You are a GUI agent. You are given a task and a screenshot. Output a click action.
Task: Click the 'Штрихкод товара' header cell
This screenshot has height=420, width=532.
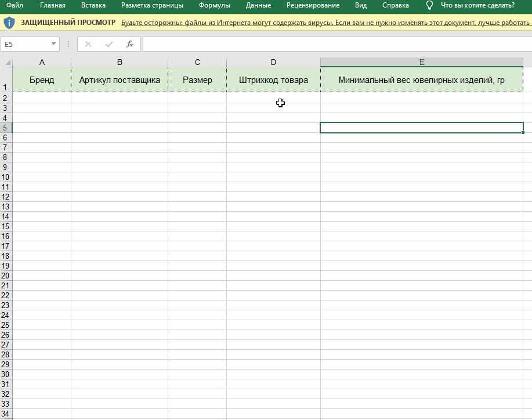273,80
